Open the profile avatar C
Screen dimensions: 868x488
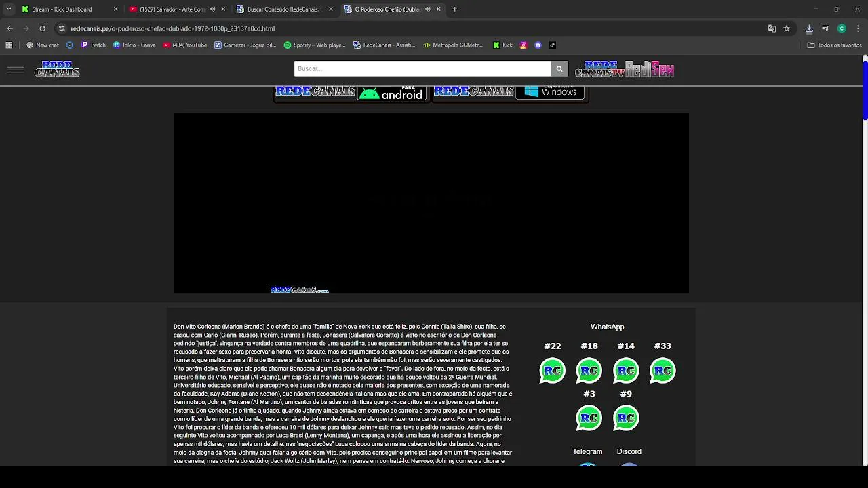point(842,28)
